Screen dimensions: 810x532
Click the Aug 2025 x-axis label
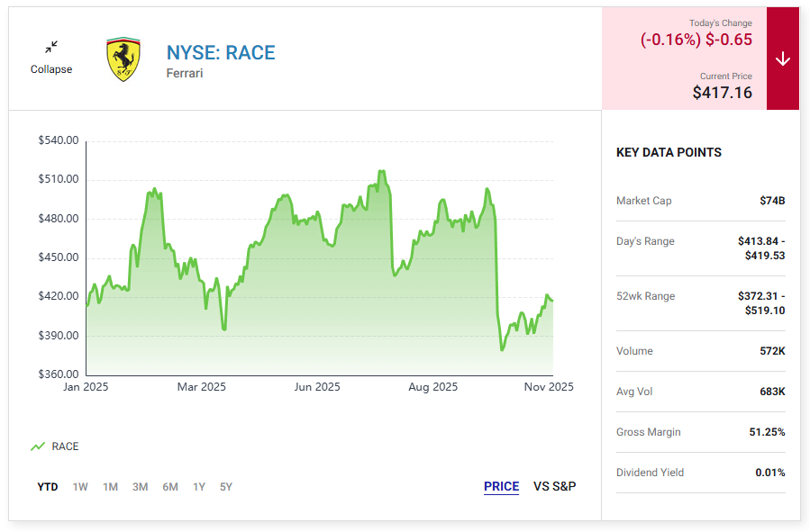coord(432,387)
